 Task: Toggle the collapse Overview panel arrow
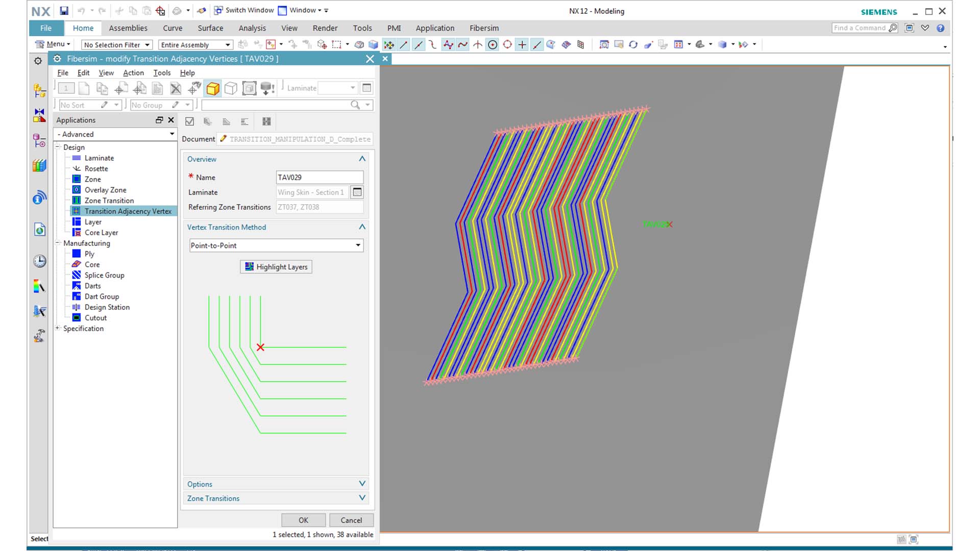click(362, 159)
